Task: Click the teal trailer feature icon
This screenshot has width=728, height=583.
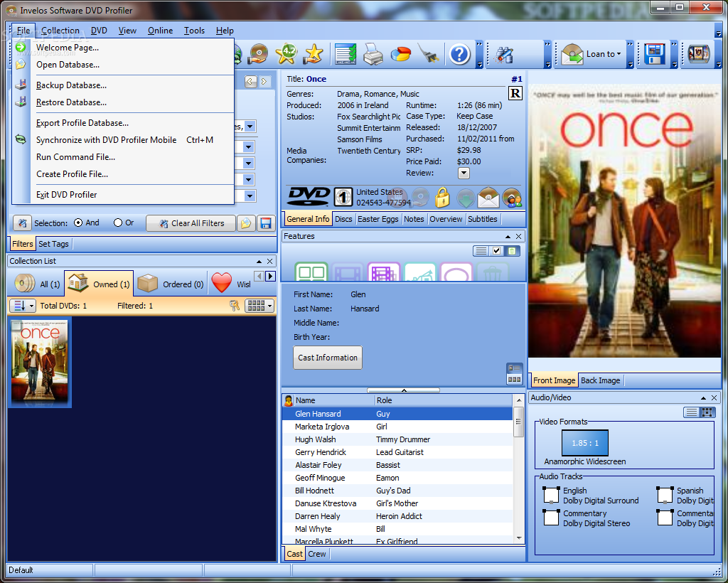Action: pos(419,272)
